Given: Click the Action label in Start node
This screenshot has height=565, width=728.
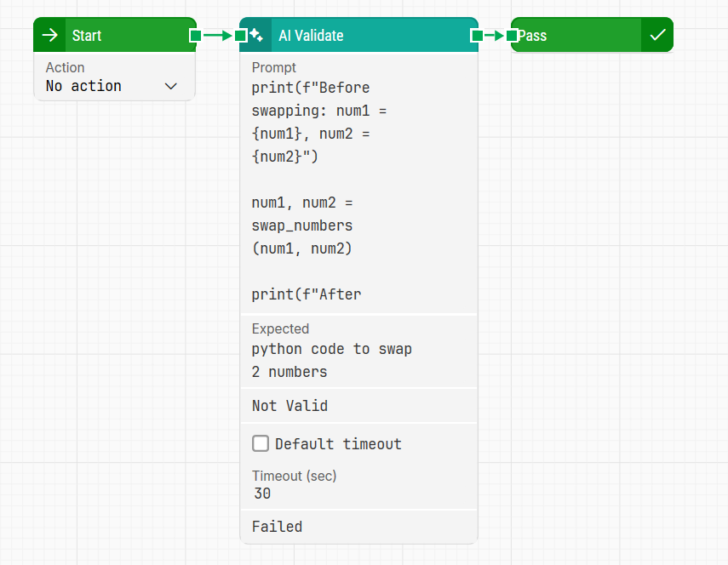Looking at the screenshot, I should 65,68.
